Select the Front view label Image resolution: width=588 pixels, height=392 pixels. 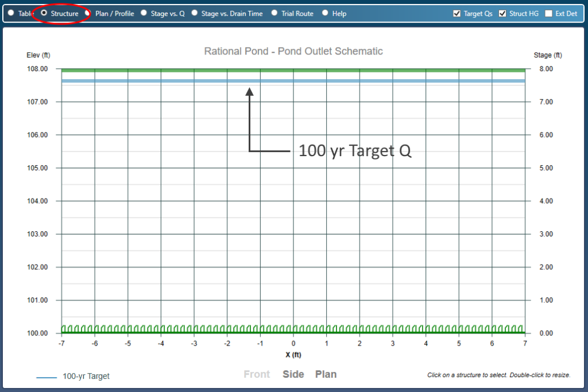[257, 374]
